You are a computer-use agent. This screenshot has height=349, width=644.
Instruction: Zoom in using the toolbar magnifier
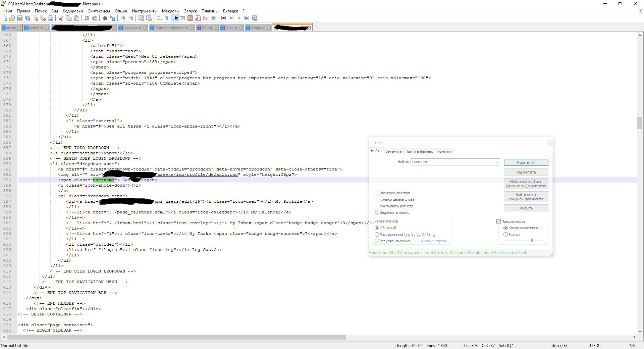(123, 18)
